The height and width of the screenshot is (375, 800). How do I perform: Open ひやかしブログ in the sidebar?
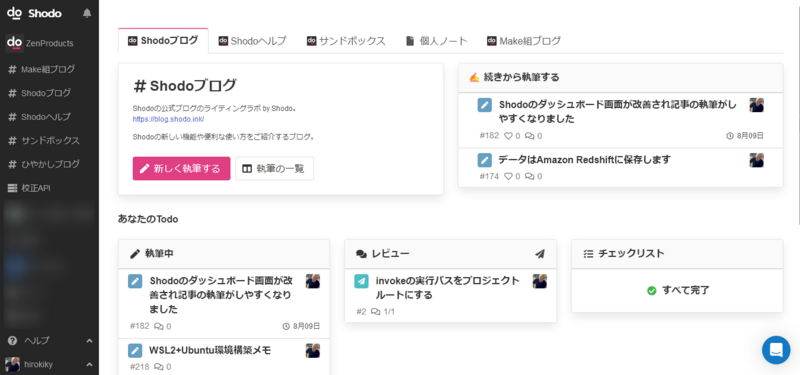coord(43,164)
